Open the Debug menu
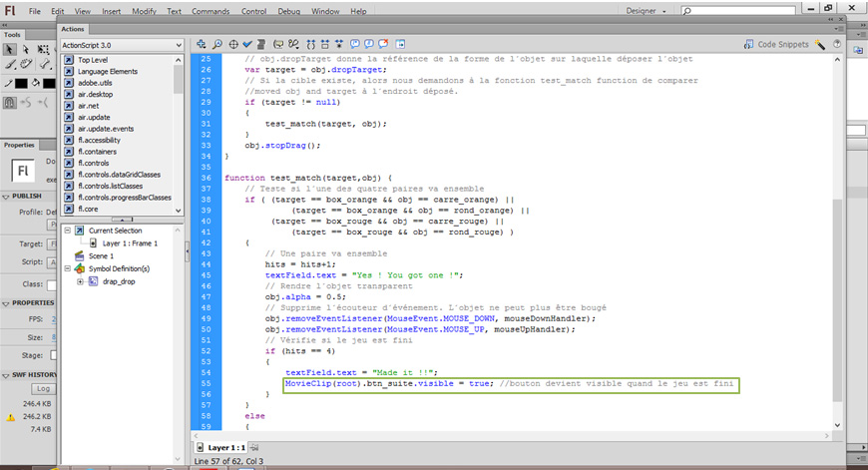Viewport: 868px width, 470px height. click(288, 12)
